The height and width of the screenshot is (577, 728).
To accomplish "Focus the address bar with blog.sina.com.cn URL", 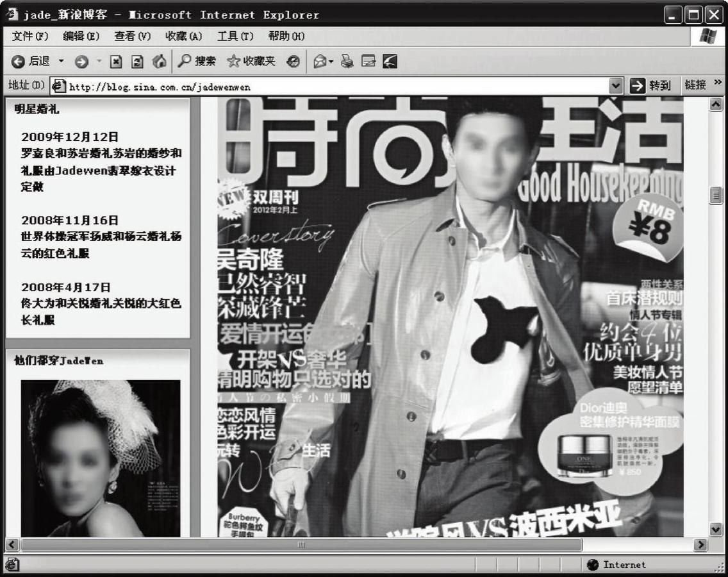I will click(337, 87).
